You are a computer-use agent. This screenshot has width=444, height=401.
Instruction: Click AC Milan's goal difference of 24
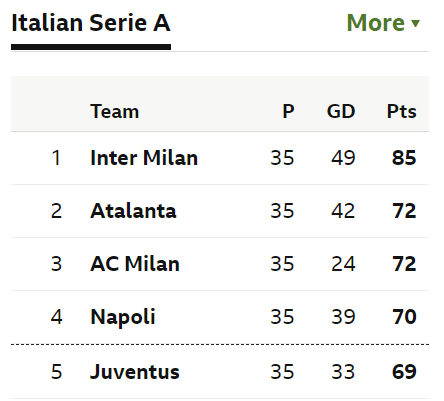point(343,264)
